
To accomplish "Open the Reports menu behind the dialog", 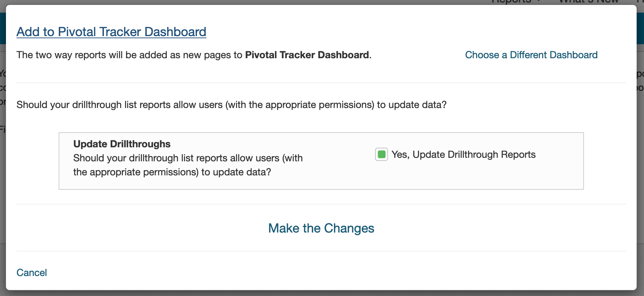I will click(511, 2).
